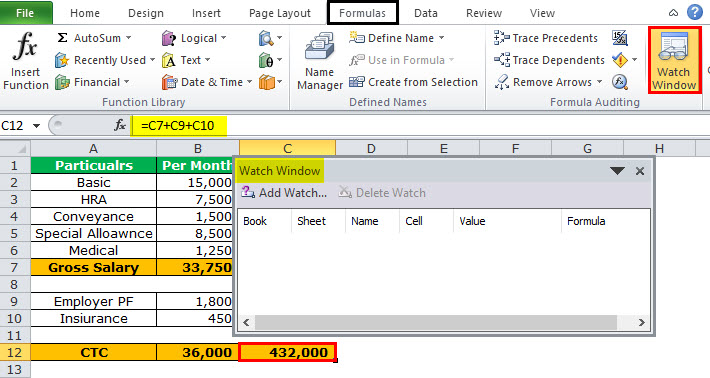The width and height of the screenshot is (710, 378).
Task: Click the Evaluate Formula icon
Action: [619, 82]
